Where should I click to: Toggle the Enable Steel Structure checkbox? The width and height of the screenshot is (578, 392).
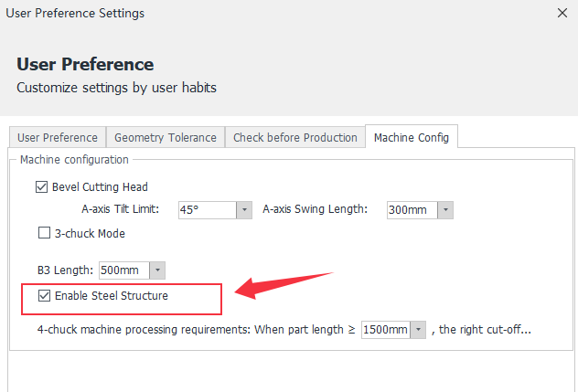coord(44,295)
